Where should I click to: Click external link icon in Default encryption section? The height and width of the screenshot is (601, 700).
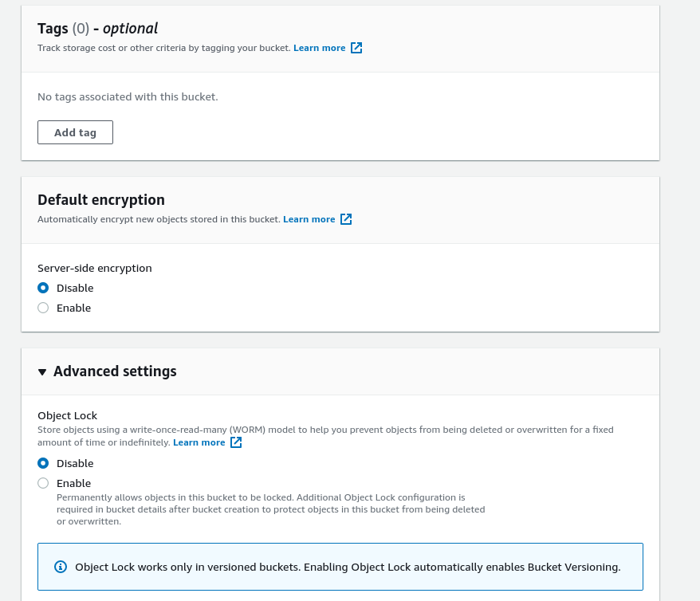pos(346,219)
